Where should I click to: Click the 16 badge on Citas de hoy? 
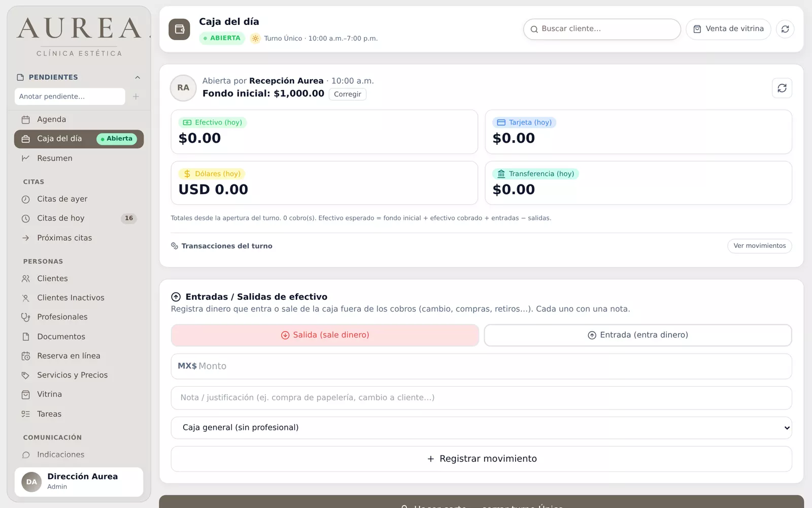(129, 218)
